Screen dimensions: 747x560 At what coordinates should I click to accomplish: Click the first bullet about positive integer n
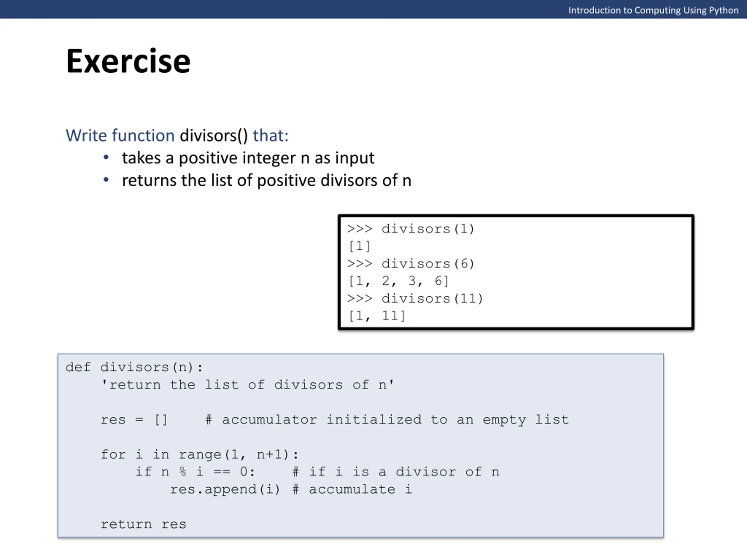point(248,158)
